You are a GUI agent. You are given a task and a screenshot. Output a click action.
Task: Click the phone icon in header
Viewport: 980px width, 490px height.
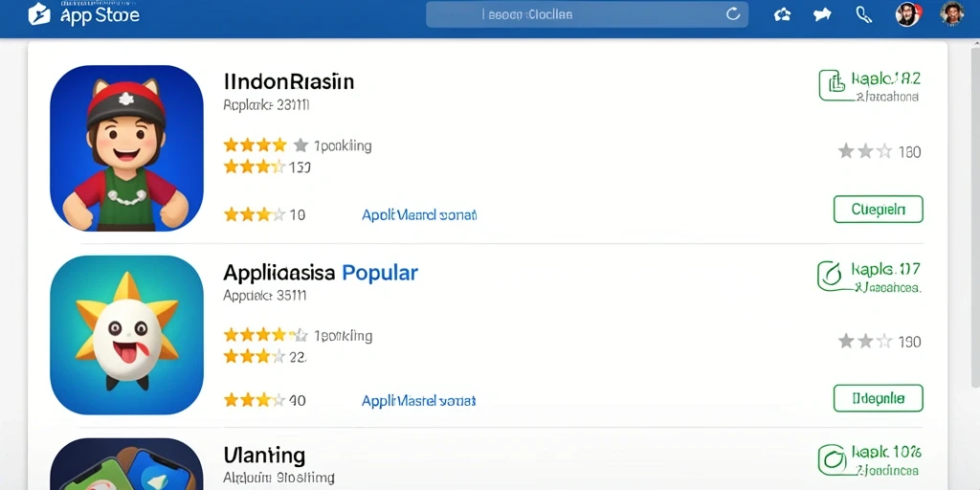point(864,14)
